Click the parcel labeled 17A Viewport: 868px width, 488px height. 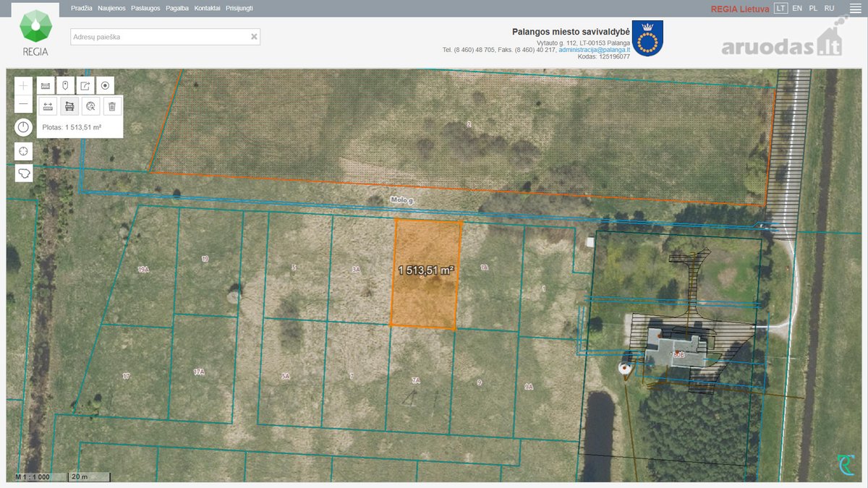tap(199, 372)
